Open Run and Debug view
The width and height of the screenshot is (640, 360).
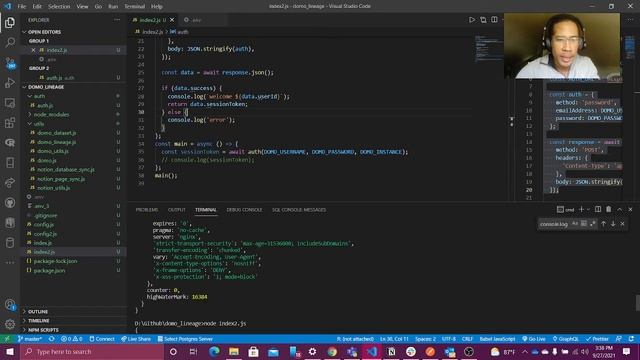tap(10, 83)
